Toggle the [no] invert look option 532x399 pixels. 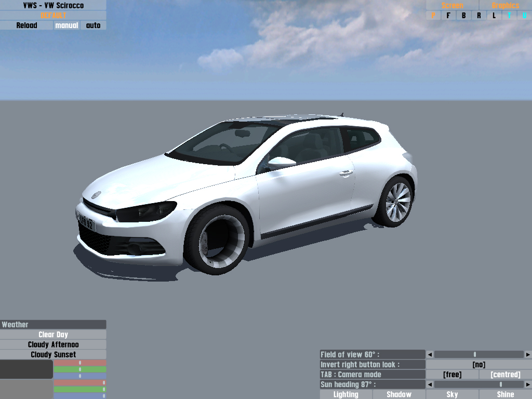478,364
